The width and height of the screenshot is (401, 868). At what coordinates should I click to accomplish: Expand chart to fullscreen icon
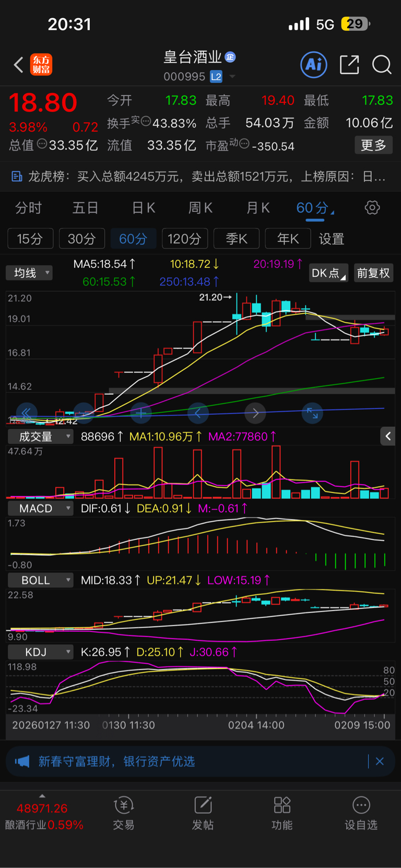pyautogui.click(x=312, y=413)
